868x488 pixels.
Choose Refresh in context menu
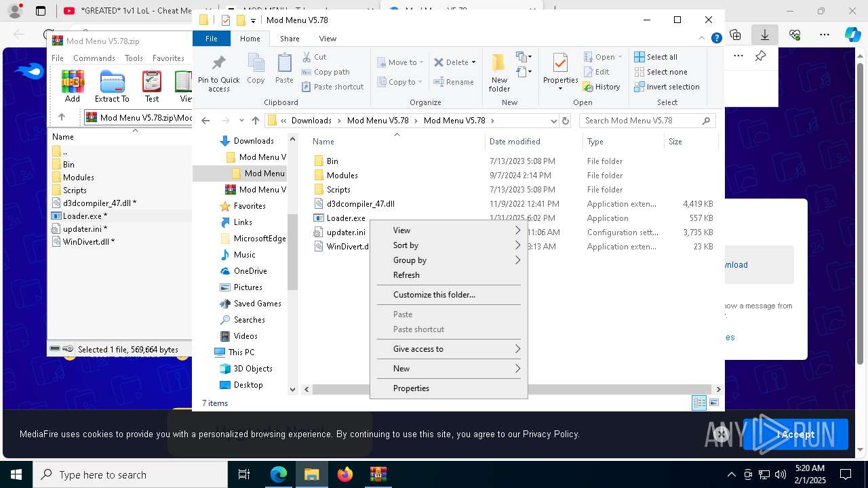tap(449, 275)
